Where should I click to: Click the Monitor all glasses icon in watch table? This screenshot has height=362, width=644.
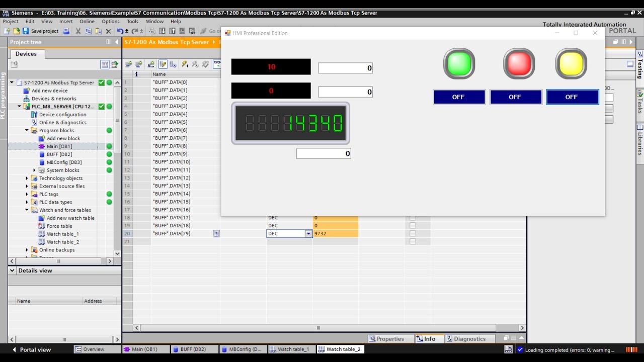tap(217, 64)
